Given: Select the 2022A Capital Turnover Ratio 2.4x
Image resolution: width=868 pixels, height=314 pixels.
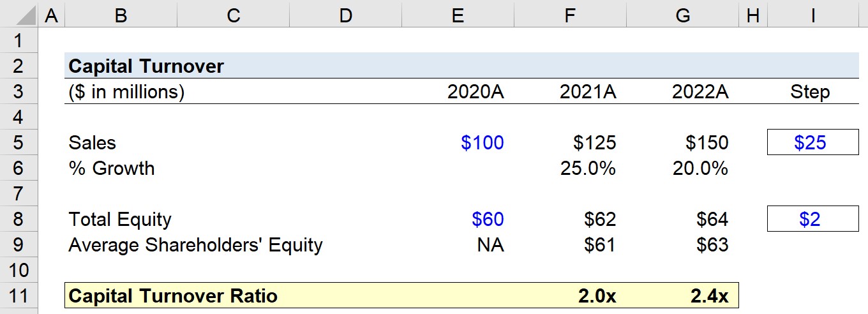Looking at the screenshot, I should (x=682, y=296).
